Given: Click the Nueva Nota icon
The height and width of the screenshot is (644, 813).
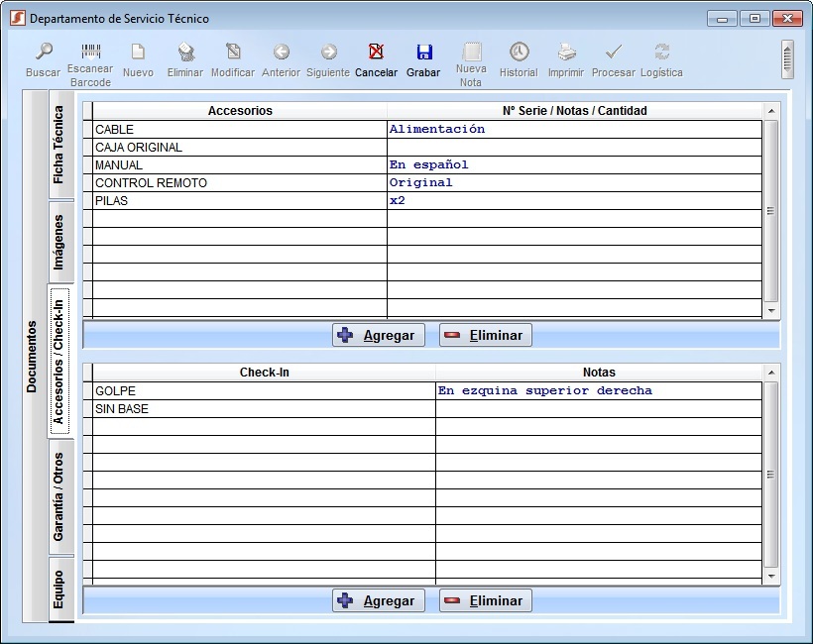Looking at the screenshot, I should [x=471, y=52].
